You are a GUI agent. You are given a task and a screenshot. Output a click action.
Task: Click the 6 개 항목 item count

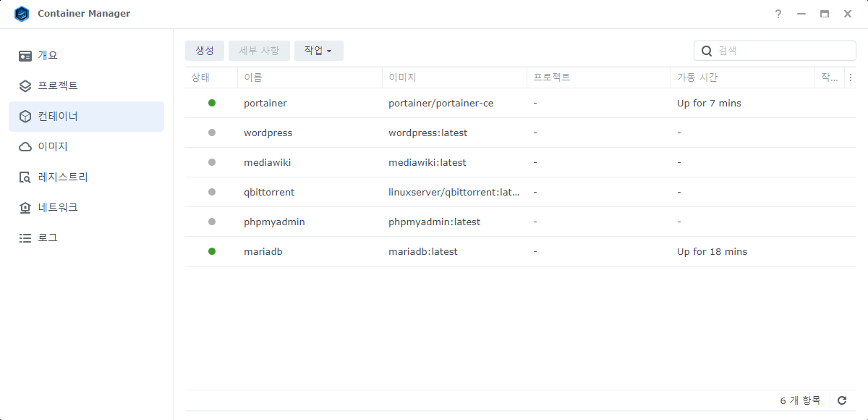[x=800, y=400]
